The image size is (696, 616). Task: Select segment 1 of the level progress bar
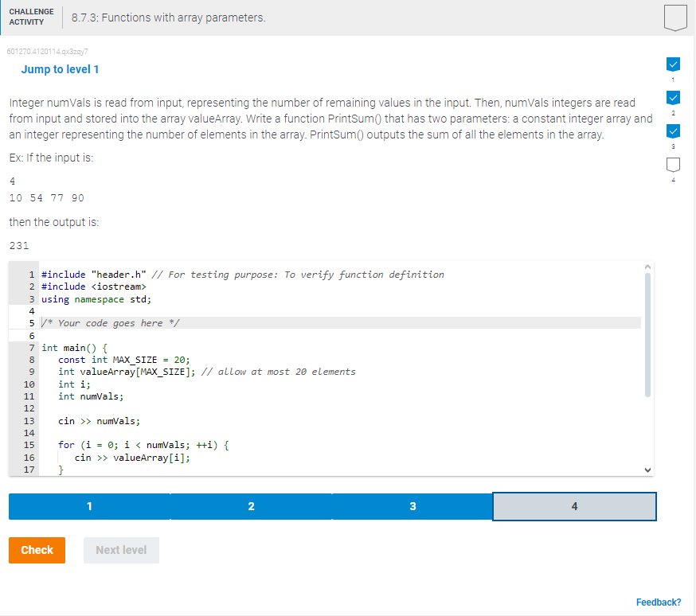pyautogui.click(x=89, y=506)
